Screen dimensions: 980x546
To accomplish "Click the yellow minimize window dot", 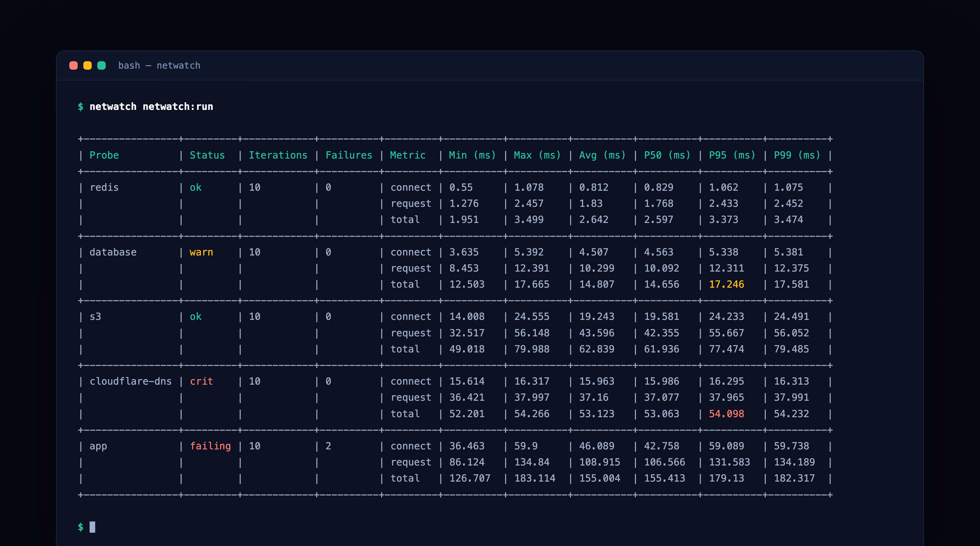I will click(87, 65).
